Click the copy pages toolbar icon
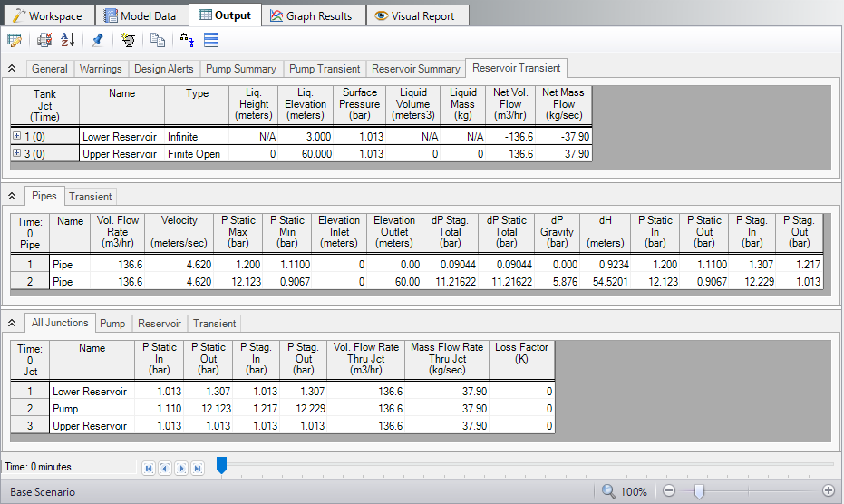844x504 pixels. pos(158,40)
